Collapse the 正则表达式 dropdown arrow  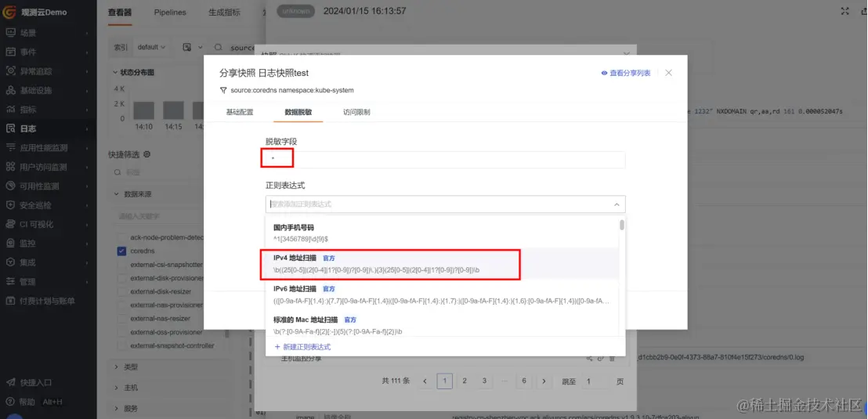point(616,204)
